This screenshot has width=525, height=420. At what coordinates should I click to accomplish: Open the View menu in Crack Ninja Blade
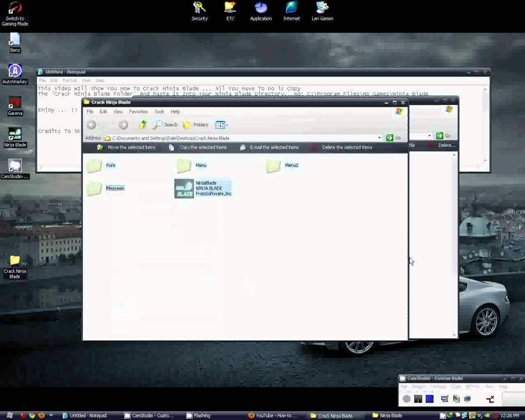point(118,111)
